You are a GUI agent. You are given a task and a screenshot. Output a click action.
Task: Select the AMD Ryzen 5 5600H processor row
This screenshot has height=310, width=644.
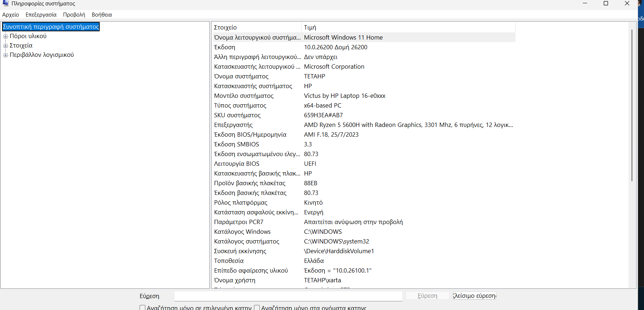click(x=364, y=125)
